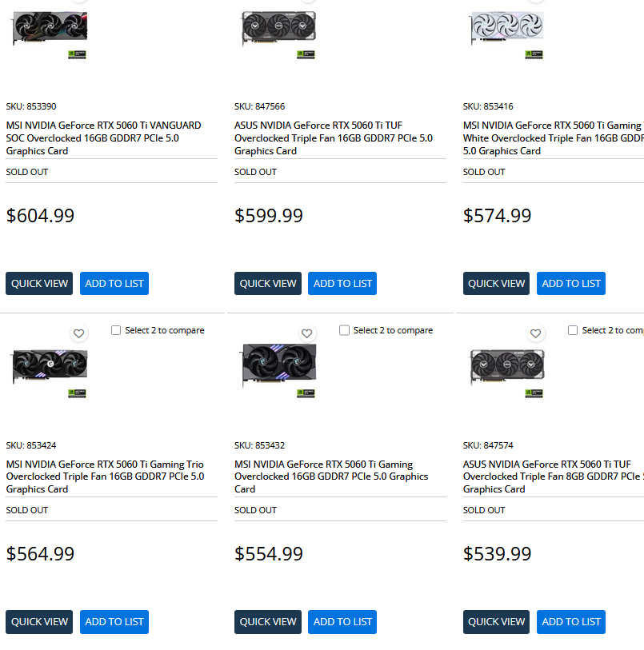Open MSI Gaming Trio White product link

tap(552, 138)
